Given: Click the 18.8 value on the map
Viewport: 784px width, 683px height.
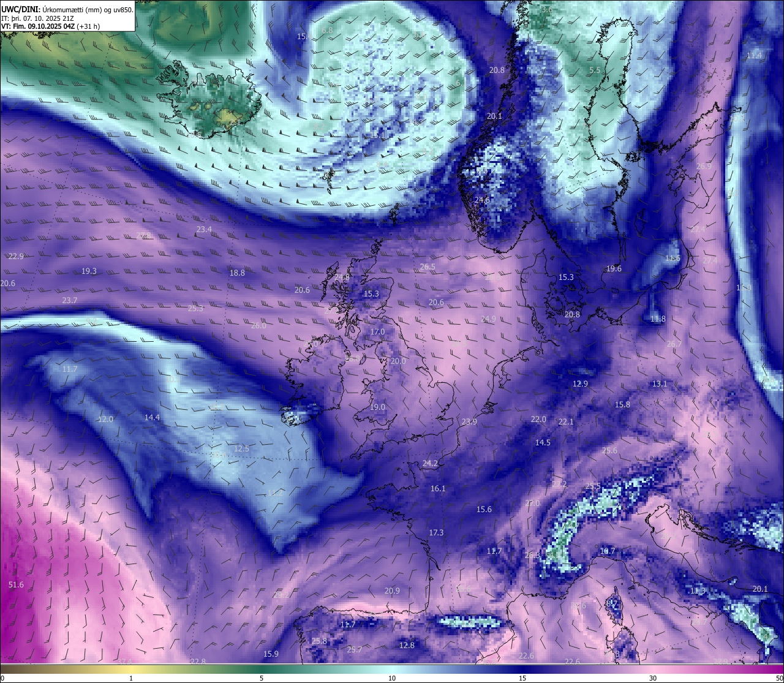Looking at the screenshot, I should [237, 273].
